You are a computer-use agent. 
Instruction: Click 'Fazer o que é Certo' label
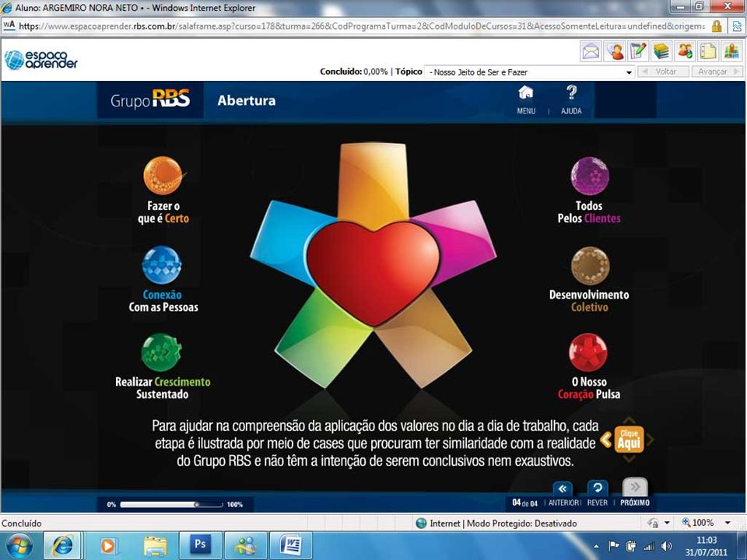(163, 212)
